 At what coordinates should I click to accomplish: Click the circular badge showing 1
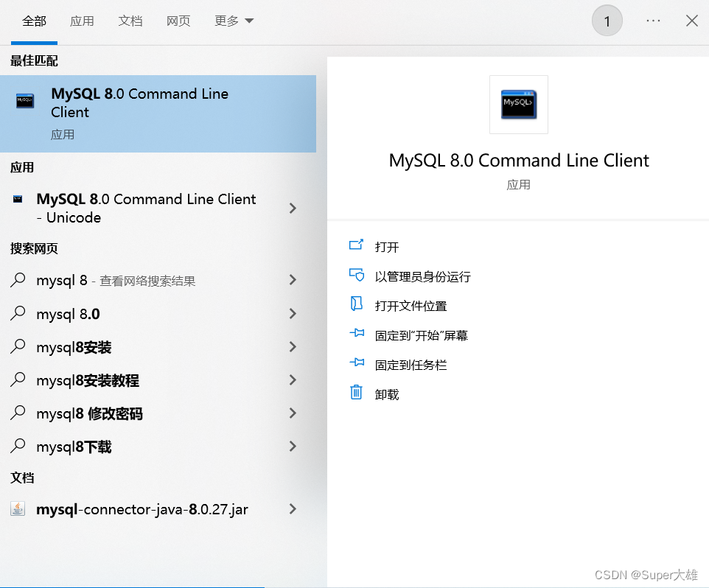[x=607, y=21]
